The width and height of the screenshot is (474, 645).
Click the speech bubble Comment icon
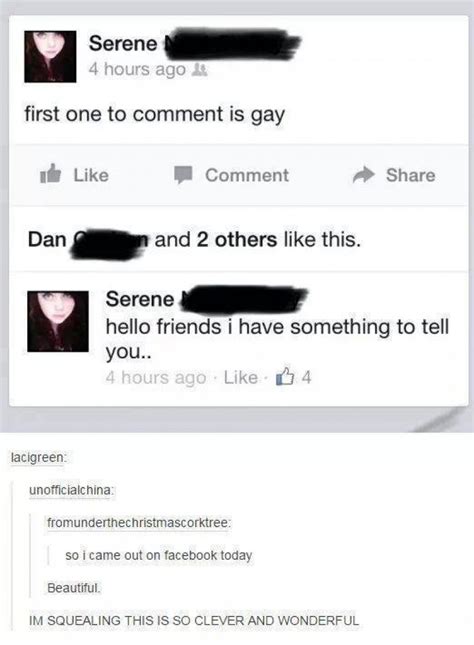pyautogui.click(x=183, y=175)
